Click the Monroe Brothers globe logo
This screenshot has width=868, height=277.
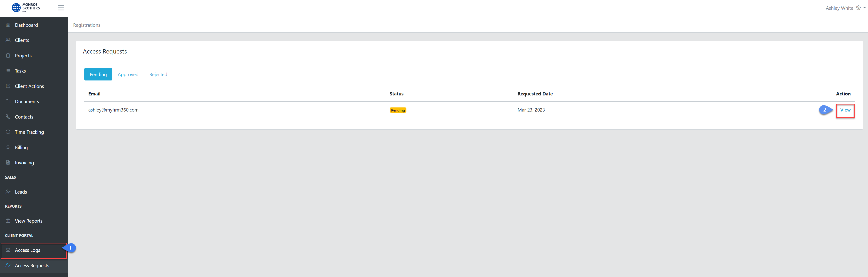tap(16, 7)
